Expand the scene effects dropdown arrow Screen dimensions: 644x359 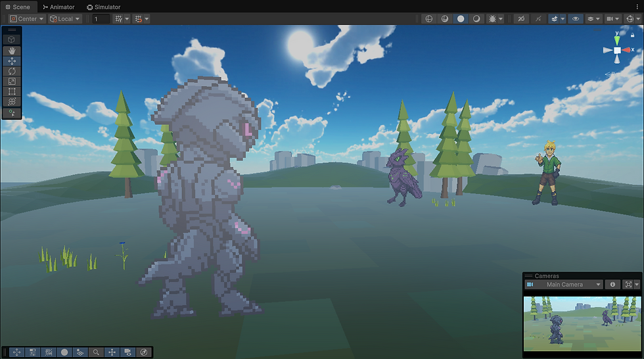[x=563, y=19]
